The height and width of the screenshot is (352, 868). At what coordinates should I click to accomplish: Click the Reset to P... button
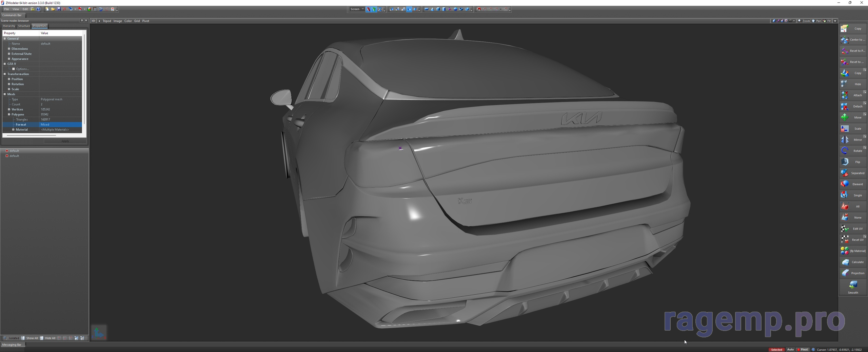click(853, 51)
